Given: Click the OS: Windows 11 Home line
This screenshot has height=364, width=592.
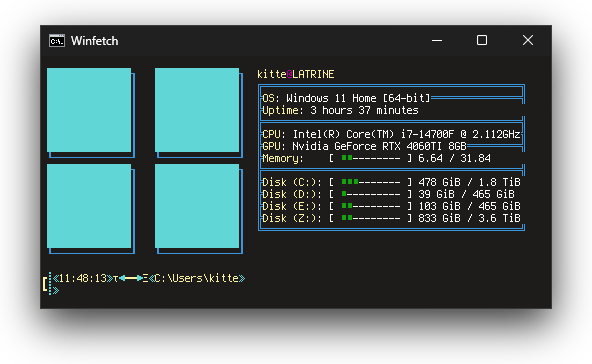Looking at the screenshot, I should pos(346,98).
